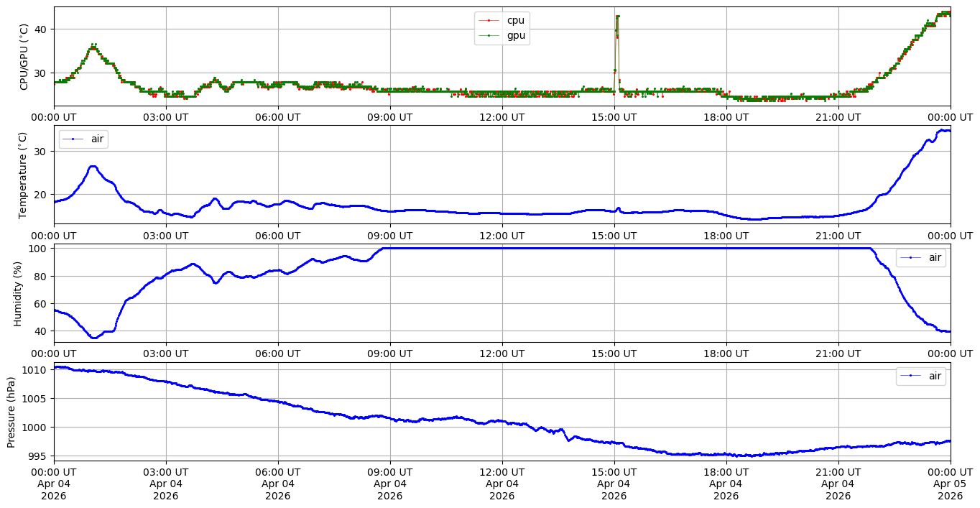Click the 30 tick on Temperature axis

[x=42, y=152]
